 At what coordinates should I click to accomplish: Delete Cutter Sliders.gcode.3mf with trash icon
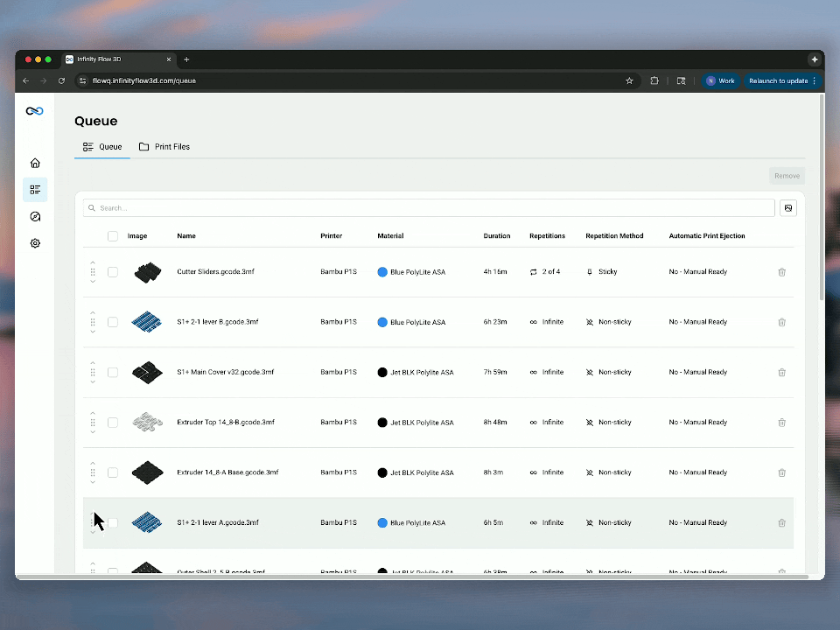click(781, 272)
